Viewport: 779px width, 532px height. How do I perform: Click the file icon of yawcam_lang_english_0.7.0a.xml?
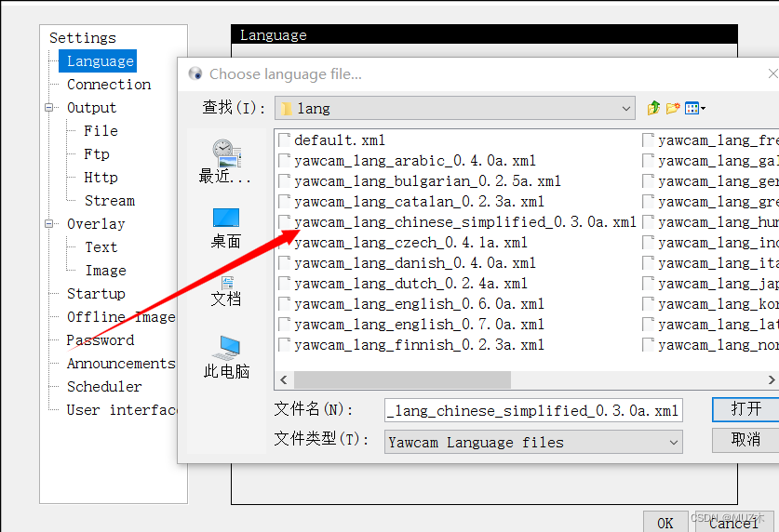285,324
